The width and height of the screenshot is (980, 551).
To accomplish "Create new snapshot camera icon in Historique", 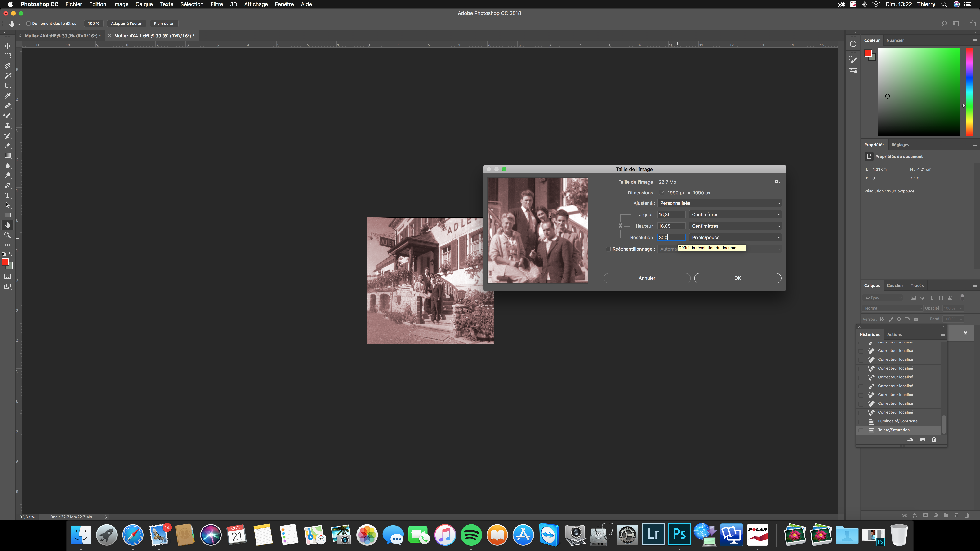I will [x=923, y=440].
